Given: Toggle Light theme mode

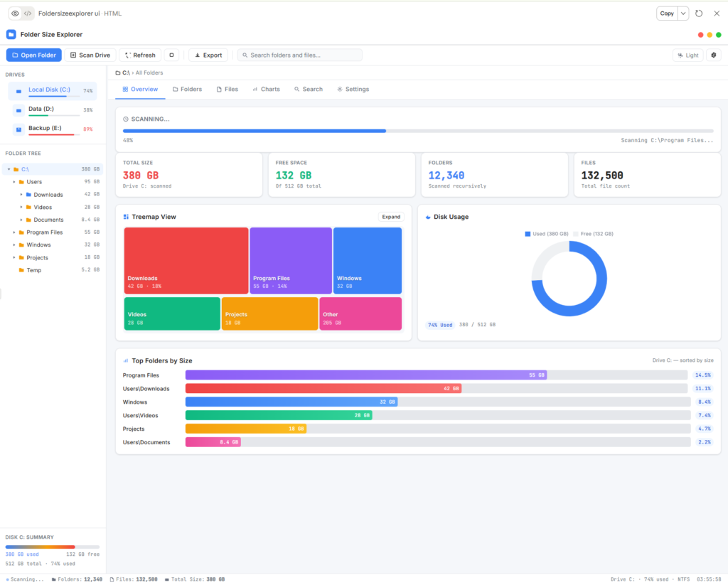Looking at the screenshot, I should click(x=687, y=55).
